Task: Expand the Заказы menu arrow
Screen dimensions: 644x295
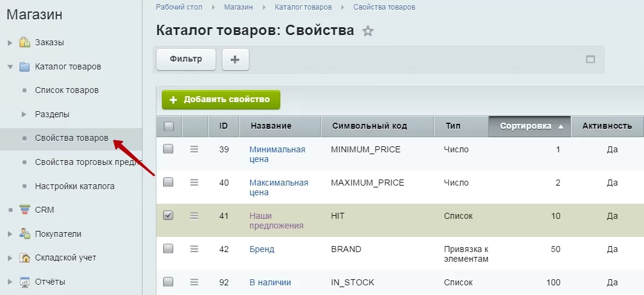Action: 10,43
